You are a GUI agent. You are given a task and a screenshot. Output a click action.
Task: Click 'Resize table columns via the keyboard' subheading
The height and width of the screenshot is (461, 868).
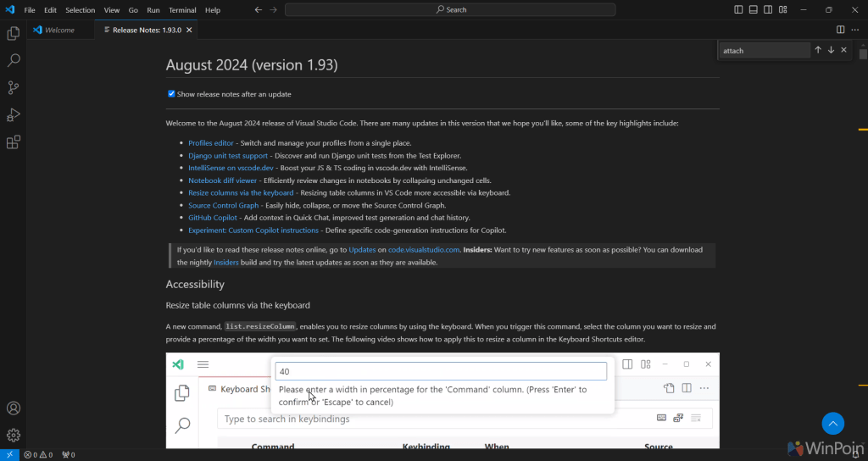[x=237, y=305]
